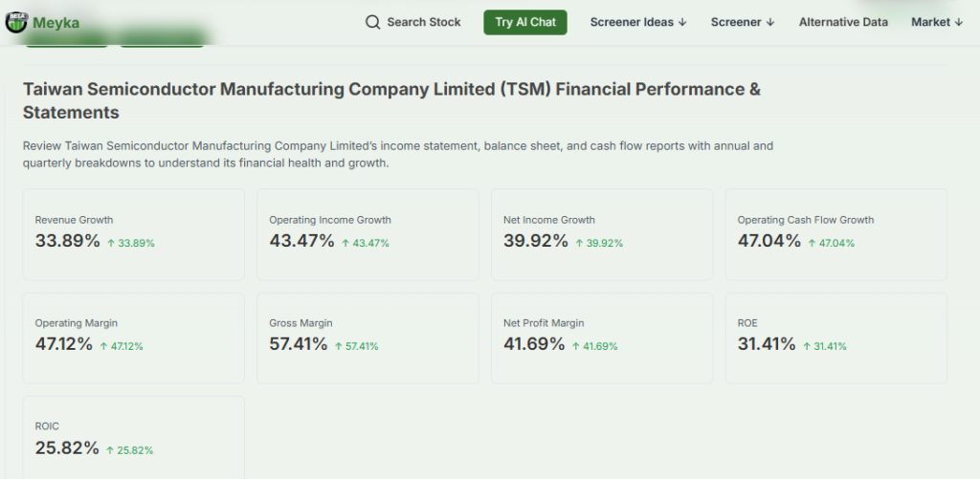
Task: Click the green up arrow beside 47.04%
Action: click(812, 244)
